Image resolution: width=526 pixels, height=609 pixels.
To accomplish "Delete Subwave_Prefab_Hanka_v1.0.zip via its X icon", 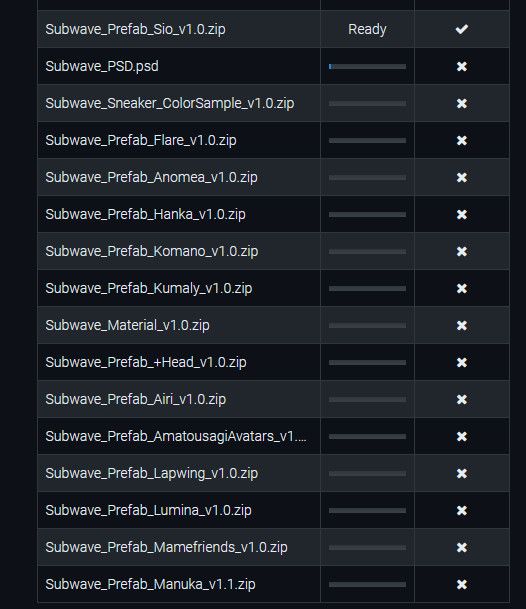I will pyautogui.click(x=462, y=214).
